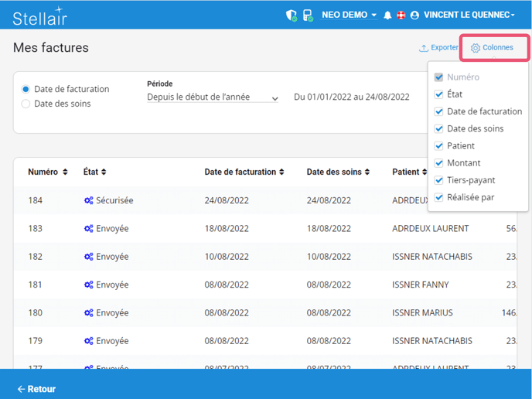This screenshot has width=532, height=399.
Task: Click the Retour back link
Action: (x=36, y=389)
